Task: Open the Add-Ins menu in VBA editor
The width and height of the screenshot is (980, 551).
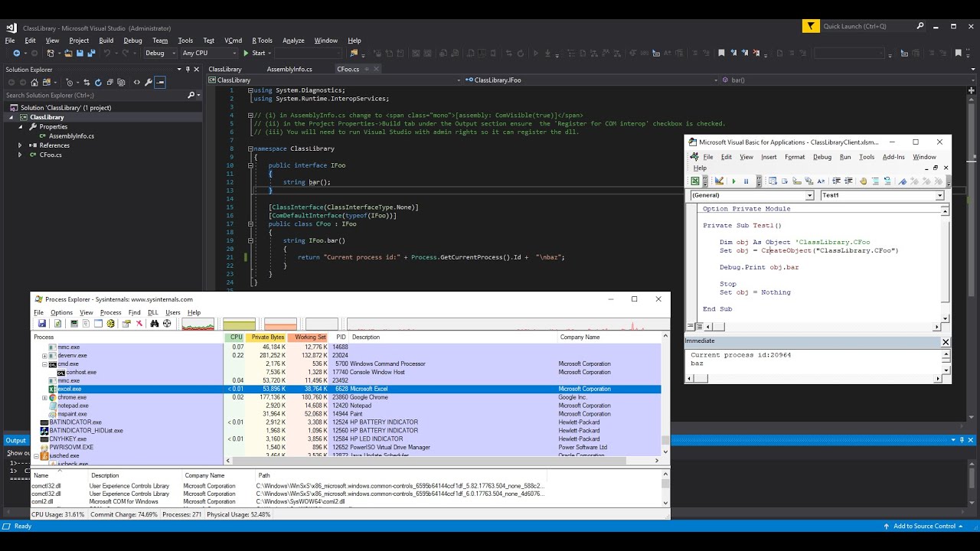Action: click(x=893, y=157)
